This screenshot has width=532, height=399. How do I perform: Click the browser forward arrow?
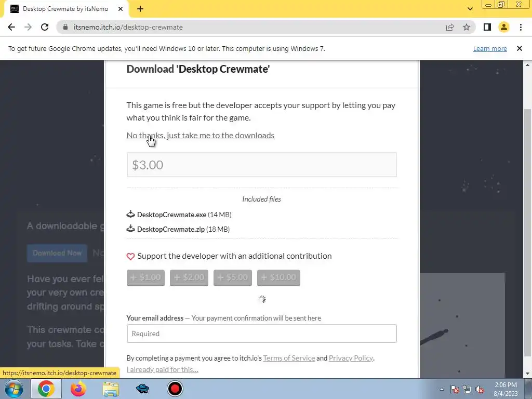28,27
